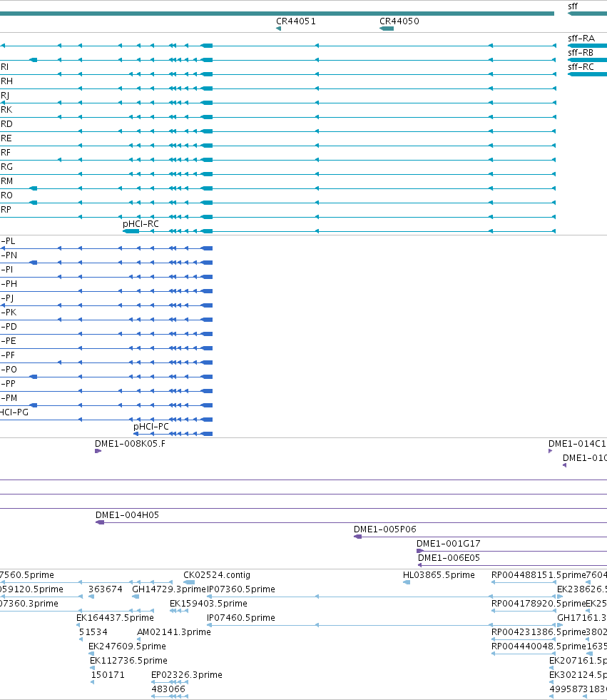The height and width of the screenshot is (700, 607).
Task: Select the CR44050 gene glyph
Action: pyautogui.click(x=387, y=29)
